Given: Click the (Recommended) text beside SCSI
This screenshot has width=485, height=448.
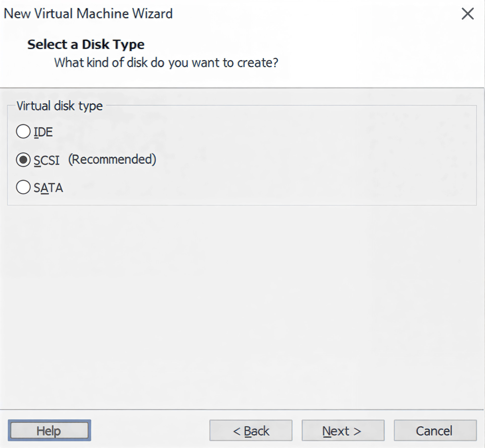Looking at the screenshot, I should coord(112,159).
